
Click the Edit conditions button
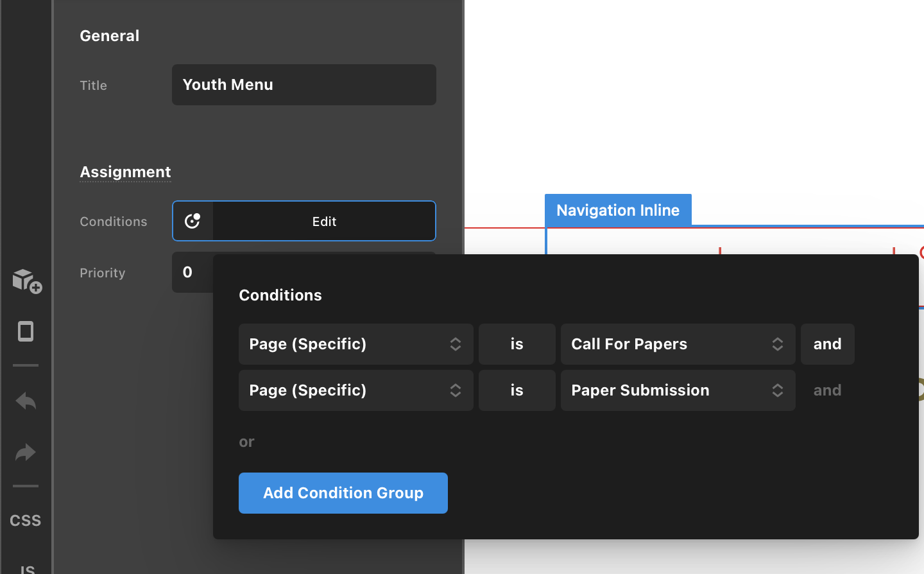tap(325, 221)
